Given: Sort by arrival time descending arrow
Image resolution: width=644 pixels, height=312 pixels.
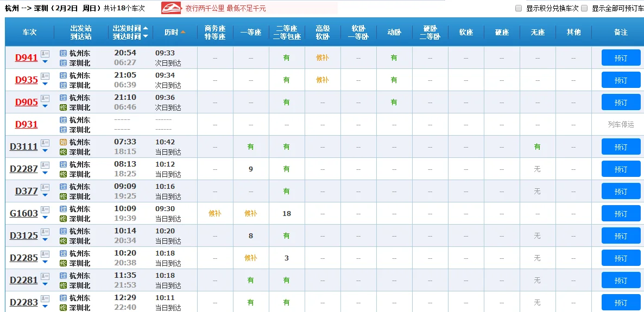Looking at the screenshot, I should pyautogui.click(x=146, y=36).
